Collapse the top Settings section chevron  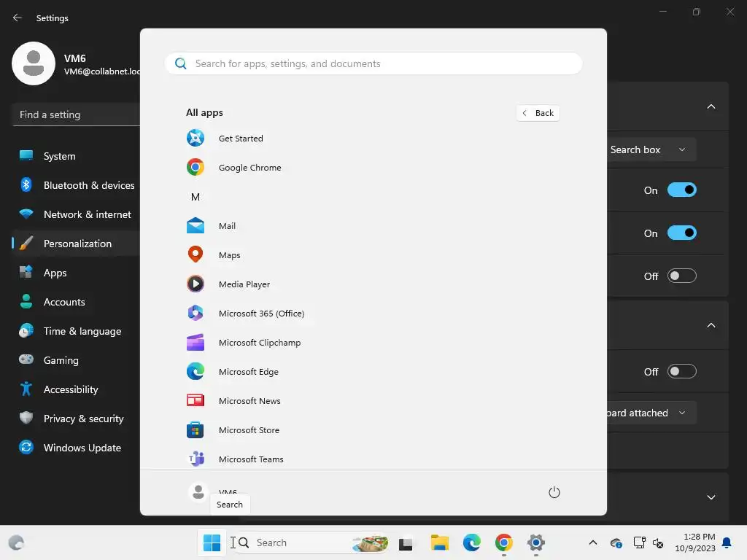tap(711, 106)
